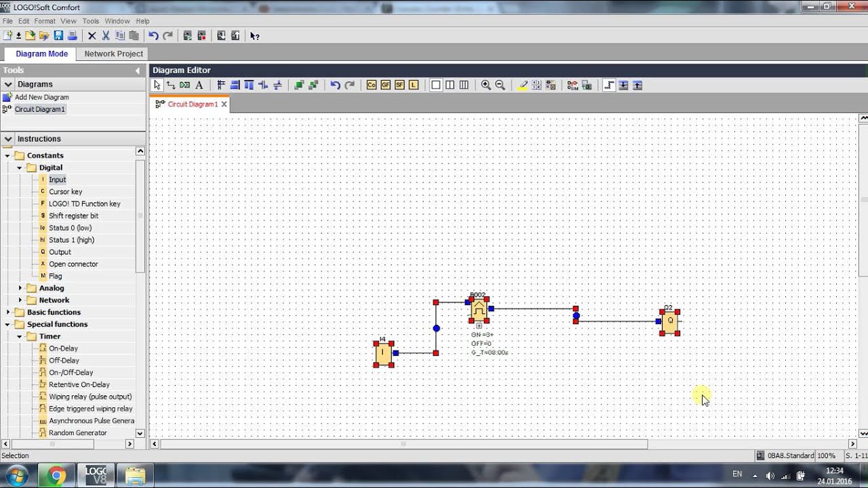Click the yellow highlighter eraser icon
The height and width of the screenshot is (488, 868).
tap(522, 85)
